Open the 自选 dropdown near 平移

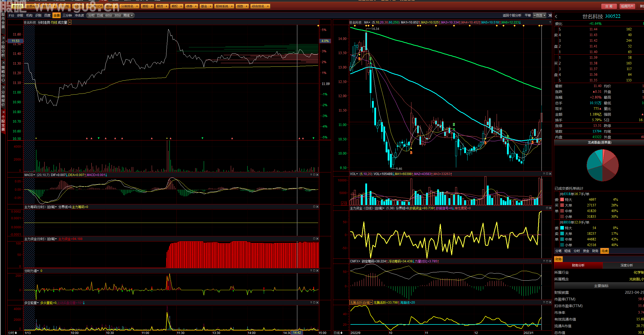coord(539,15)
